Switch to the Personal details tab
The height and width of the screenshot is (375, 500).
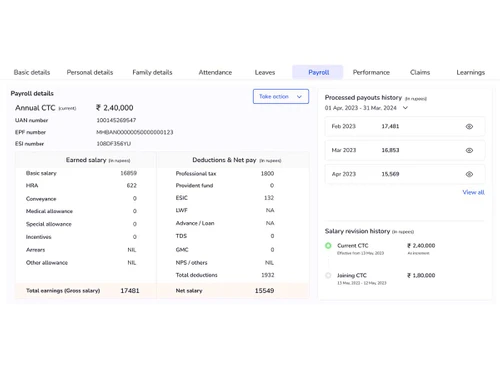90,72
